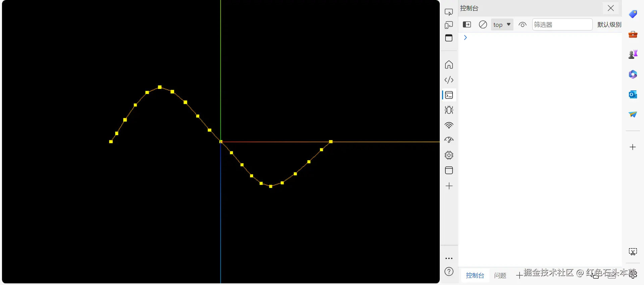This screenshot has width=644, height=285.
Task: Open DevTools more options ellipsis
Action: click(x=449, y=259)
